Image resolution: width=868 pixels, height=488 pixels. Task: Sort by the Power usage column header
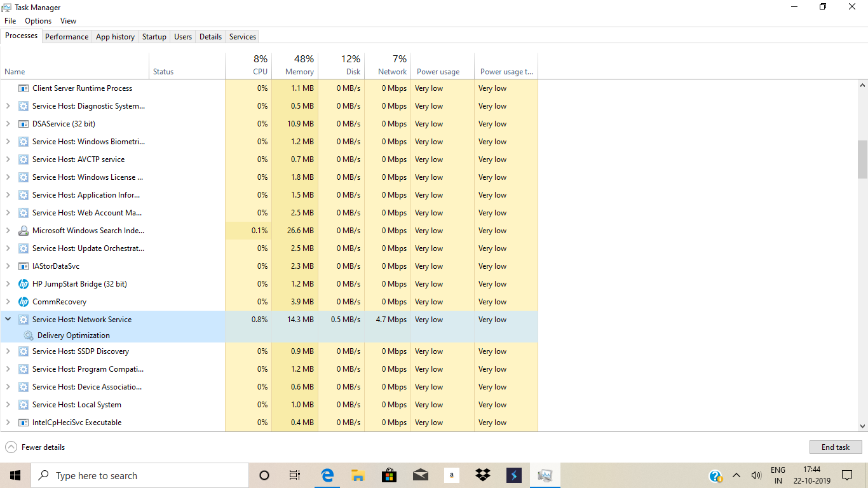coord(442,65)
